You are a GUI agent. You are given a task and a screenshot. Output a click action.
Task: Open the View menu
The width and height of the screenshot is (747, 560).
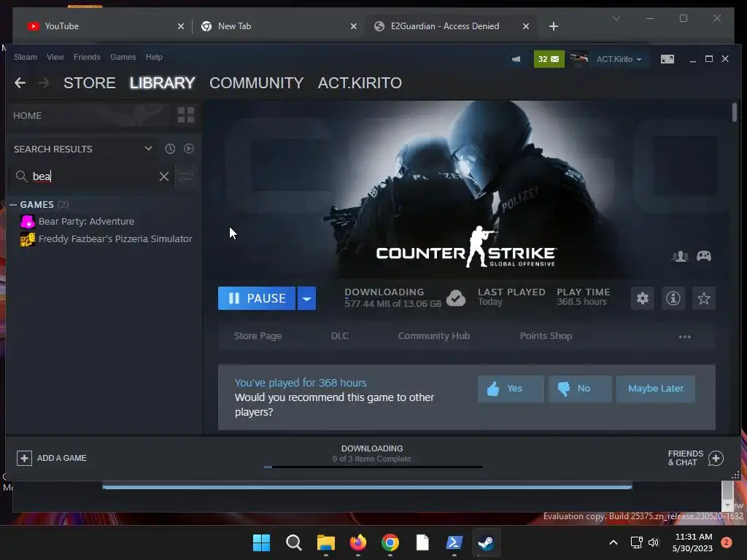pos(55,57)
